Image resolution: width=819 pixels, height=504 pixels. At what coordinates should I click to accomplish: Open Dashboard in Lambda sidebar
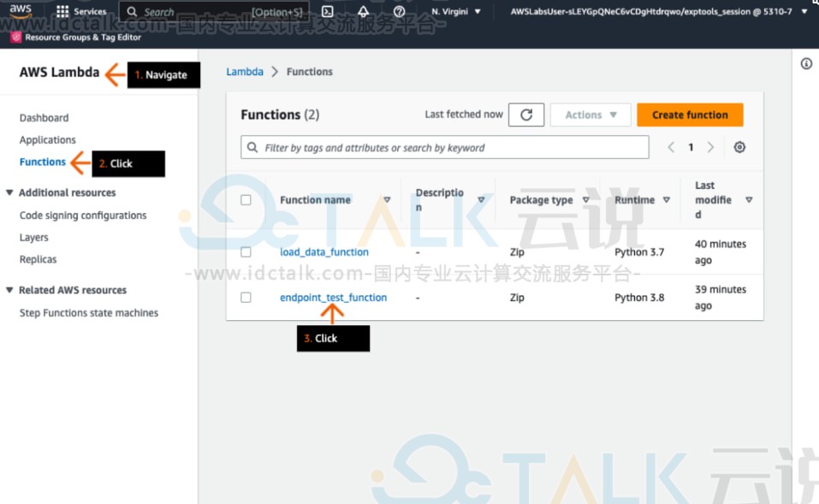(x=44, y=118)
